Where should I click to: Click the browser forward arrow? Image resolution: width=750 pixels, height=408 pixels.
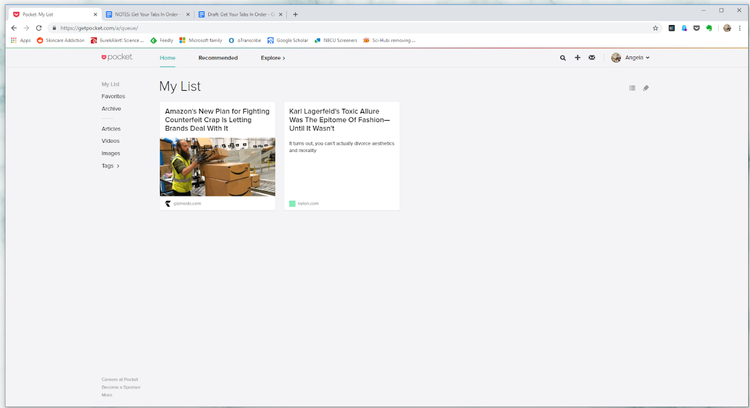26,28
